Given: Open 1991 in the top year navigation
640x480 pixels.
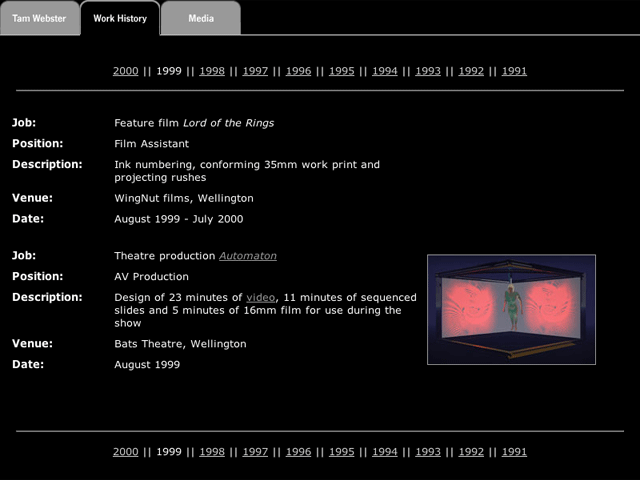Looking at the screenshot, I should click(x=514, y=71).
